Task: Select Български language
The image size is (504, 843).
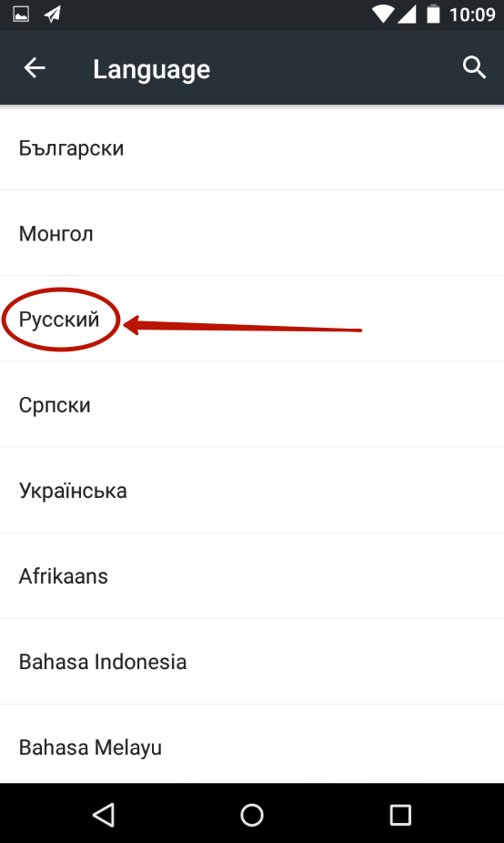Action: [x=252, y=147]
